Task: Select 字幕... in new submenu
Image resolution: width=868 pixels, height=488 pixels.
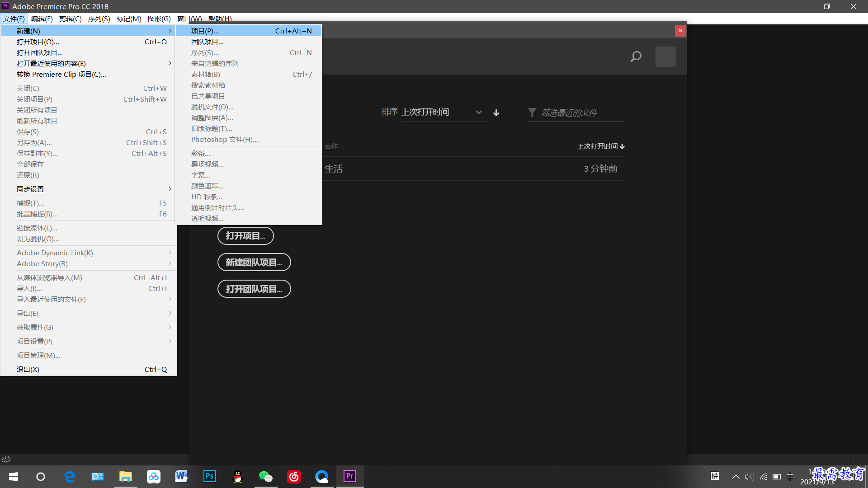Action: click(249, 175)
